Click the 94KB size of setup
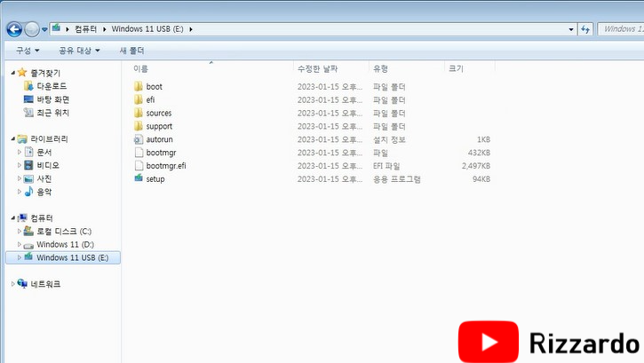 (481, 178)
